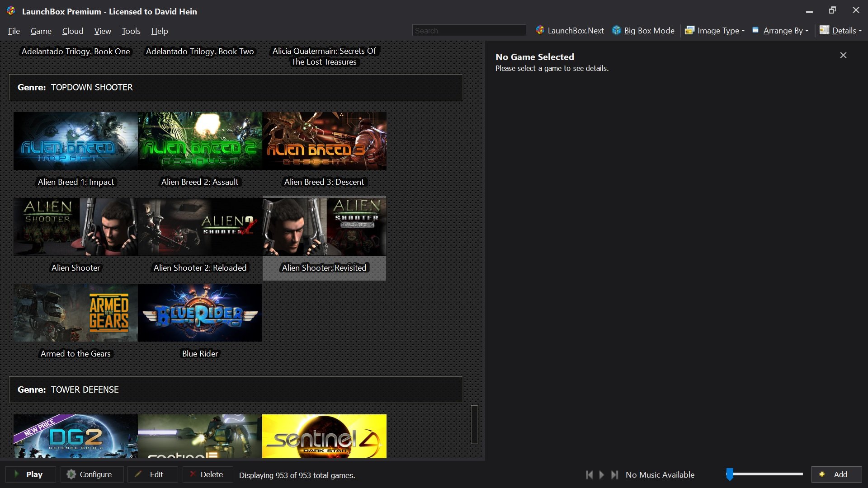The width and height of the screenshot is (868, 488).
Task: Click the Add button label
Action: pyautogui.click(x=840, y=474)
